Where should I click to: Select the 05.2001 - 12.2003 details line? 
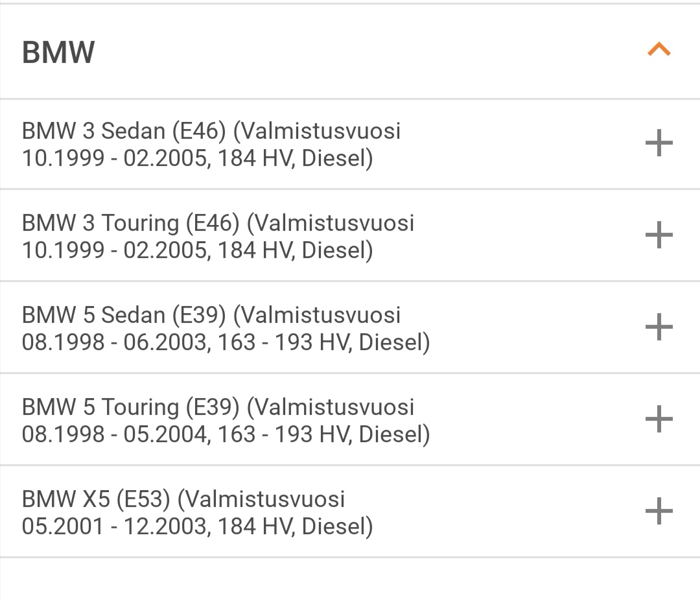click(197, 526)
